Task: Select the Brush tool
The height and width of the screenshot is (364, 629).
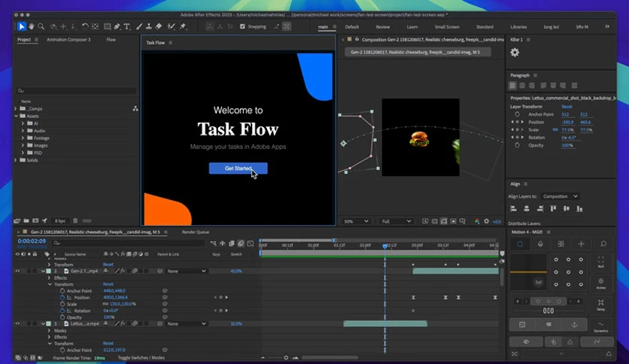Action: tap(138, 26)
